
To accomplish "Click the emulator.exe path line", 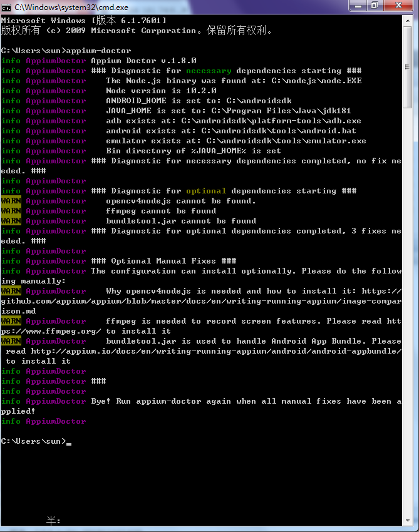I will pyautogui.click(x=236, y=141).
